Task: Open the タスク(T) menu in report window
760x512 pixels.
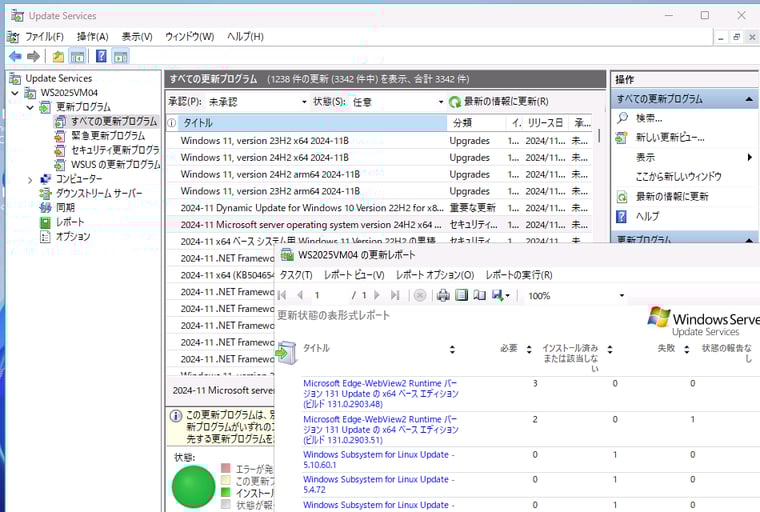Action: click(x=296, y=275)
